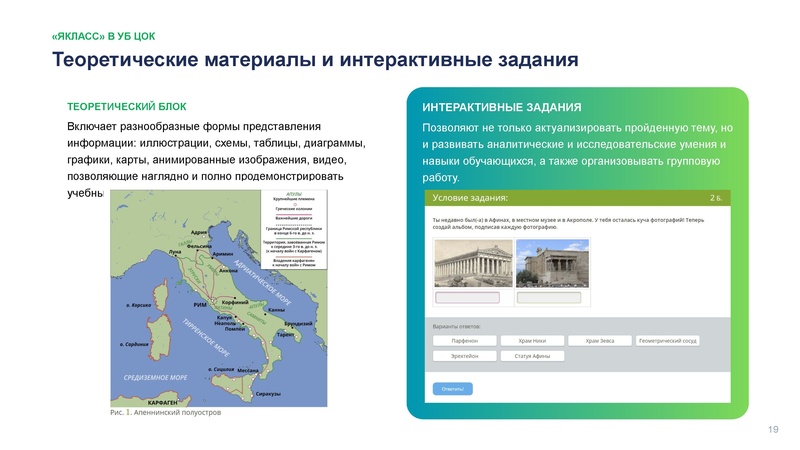The image size is (800, 450).
Task: Click the 'Мессана' label on the map
Action: 247,370
